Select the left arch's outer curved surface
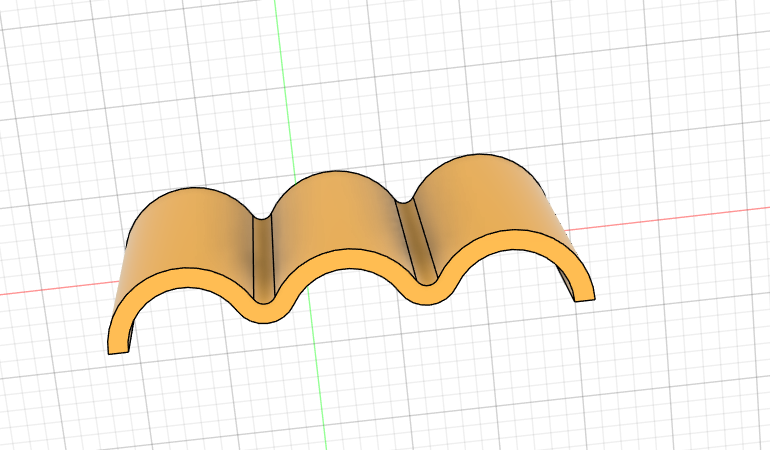770x450 pixels. pos(185,235)
